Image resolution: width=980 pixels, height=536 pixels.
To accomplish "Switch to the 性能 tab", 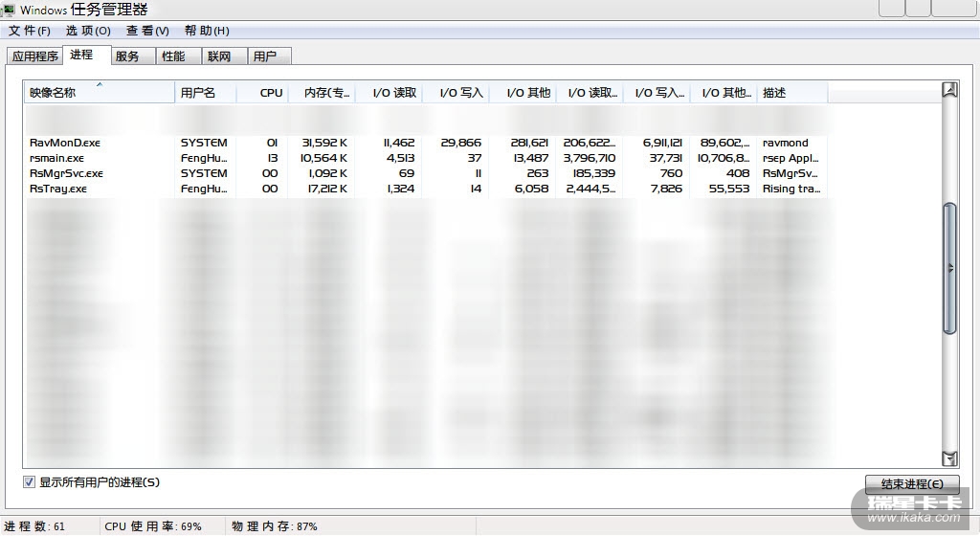I will [x=178, y=56].
